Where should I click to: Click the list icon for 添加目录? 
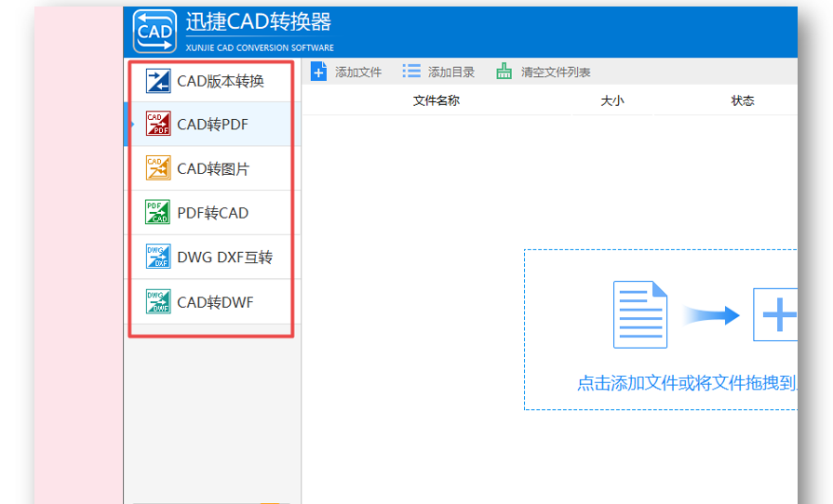click(411, 71)
